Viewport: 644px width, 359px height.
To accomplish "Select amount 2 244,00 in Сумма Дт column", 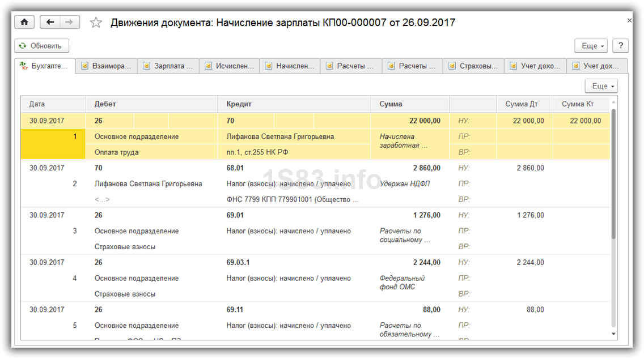I will click(x=530, y=262).
